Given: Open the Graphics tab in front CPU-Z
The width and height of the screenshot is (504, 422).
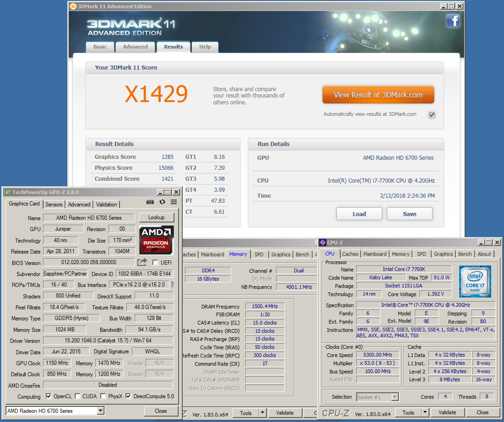Looking at the screenshot, I should [x=443, y=254].
